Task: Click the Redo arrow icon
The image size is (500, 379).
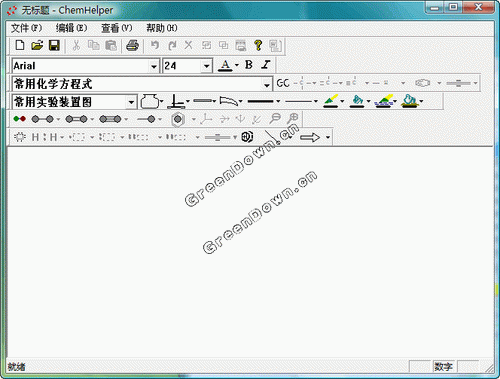Action: [172, 45]
